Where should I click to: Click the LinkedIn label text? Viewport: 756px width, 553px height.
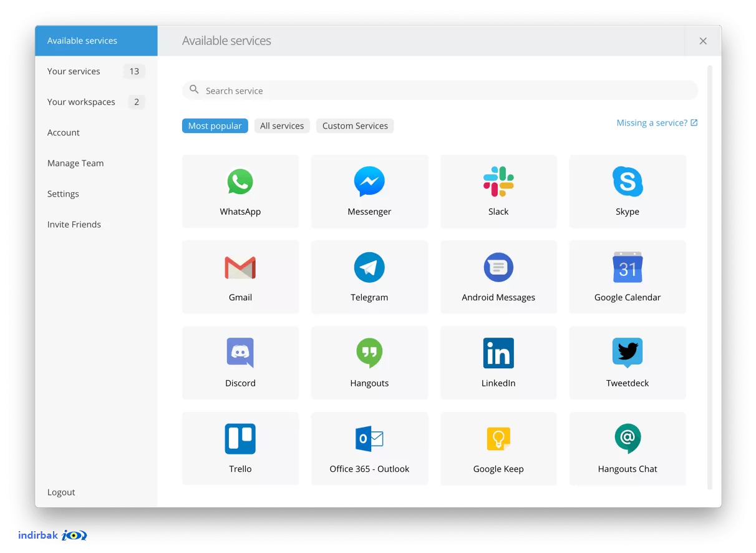[498, 383]
